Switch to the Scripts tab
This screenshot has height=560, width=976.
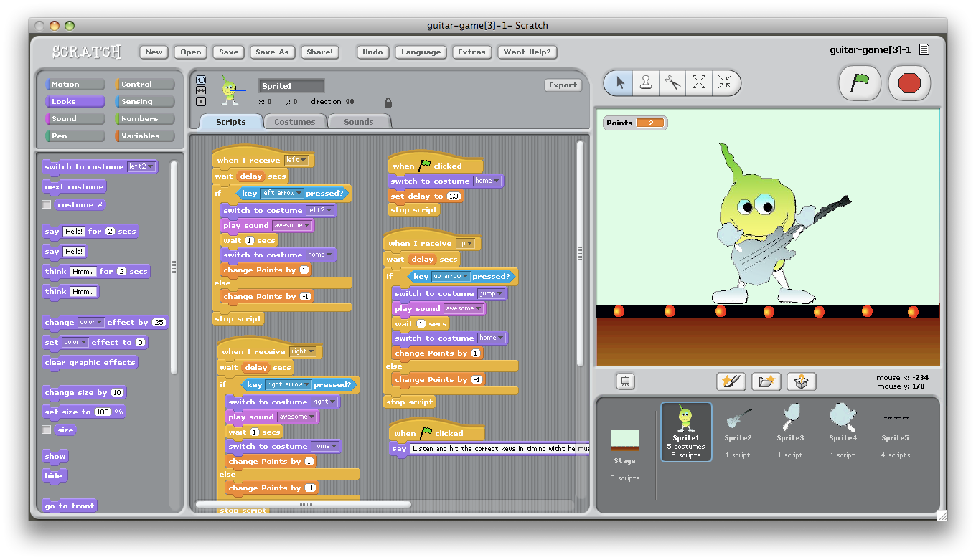230,122
